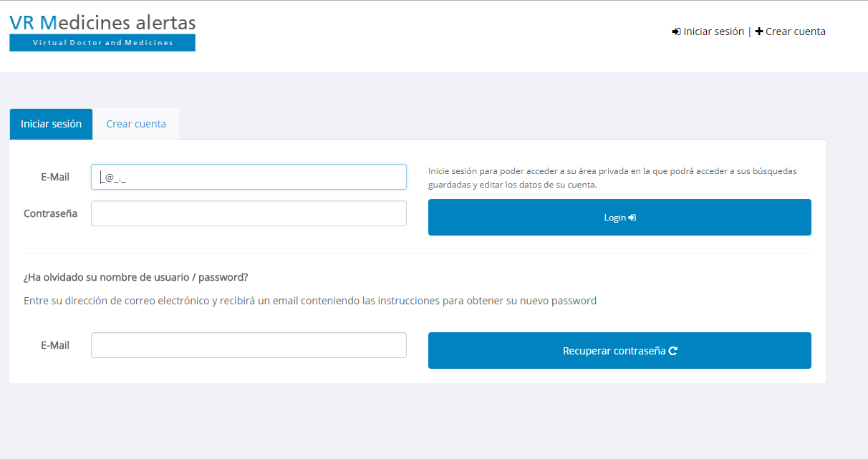
Task: Click the Virtual Doctor and Medicines banner
Action: [102, 43]
